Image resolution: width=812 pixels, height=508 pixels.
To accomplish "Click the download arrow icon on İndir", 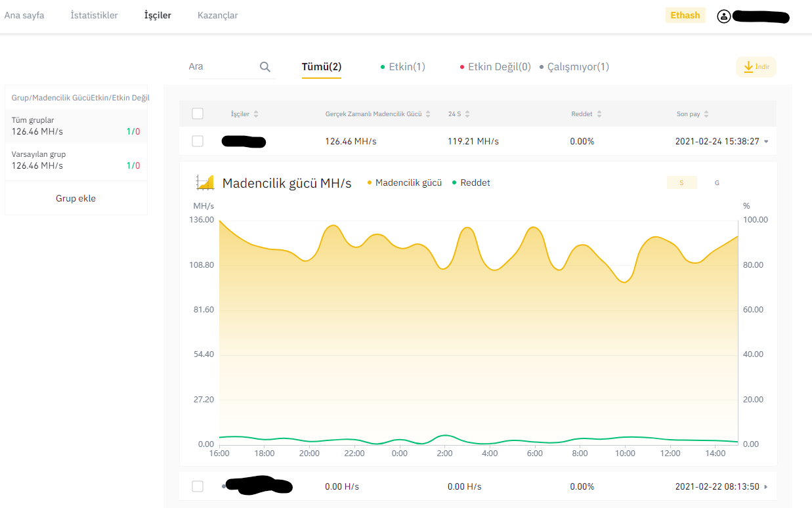I will 748,66.
